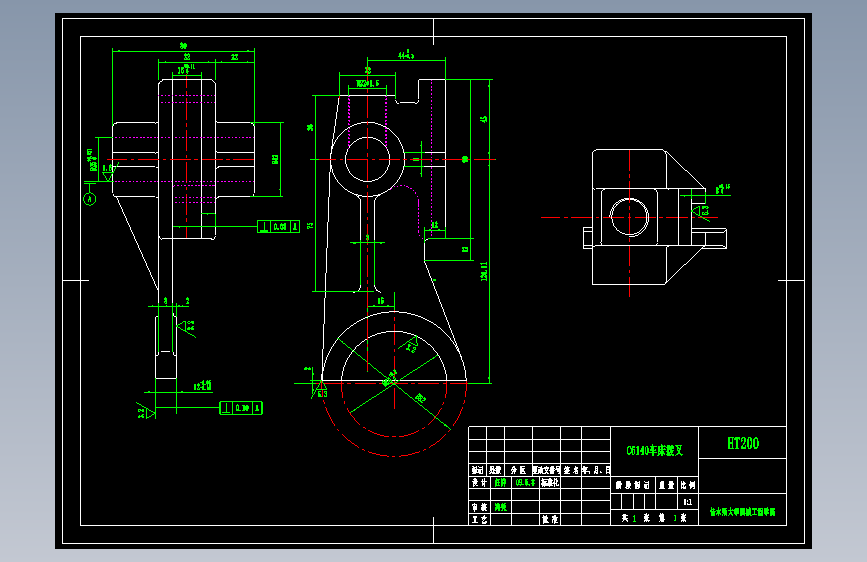
Task: Select the 36 vertical dimension on front view
Action: tap(310, 127)
